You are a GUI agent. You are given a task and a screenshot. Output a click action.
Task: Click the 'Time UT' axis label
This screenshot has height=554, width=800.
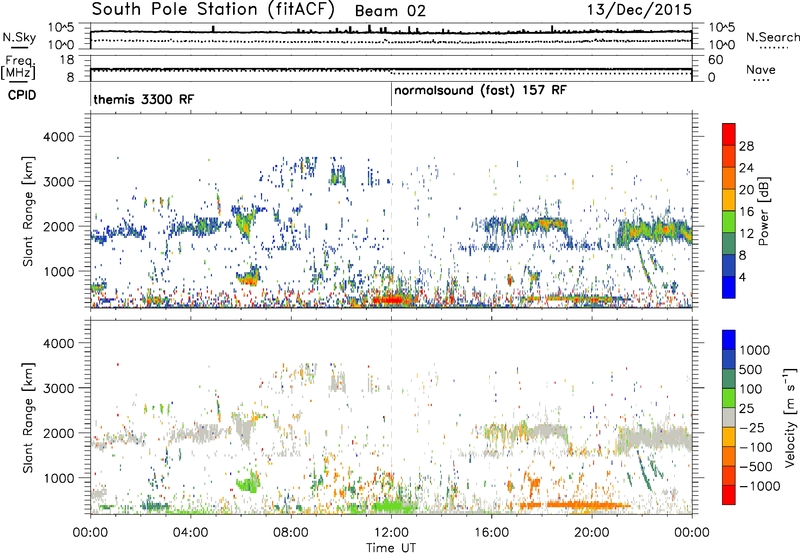pyautogui.click(x=391, y=547)
